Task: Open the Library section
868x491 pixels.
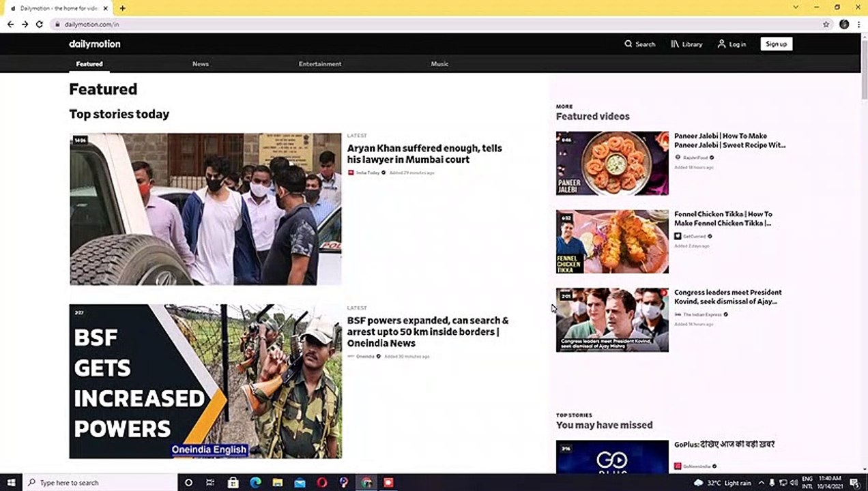Action: 686,44
